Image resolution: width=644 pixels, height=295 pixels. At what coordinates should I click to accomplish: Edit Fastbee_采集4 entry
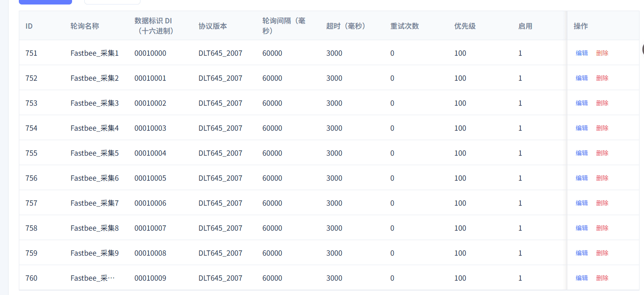(581, 128)
